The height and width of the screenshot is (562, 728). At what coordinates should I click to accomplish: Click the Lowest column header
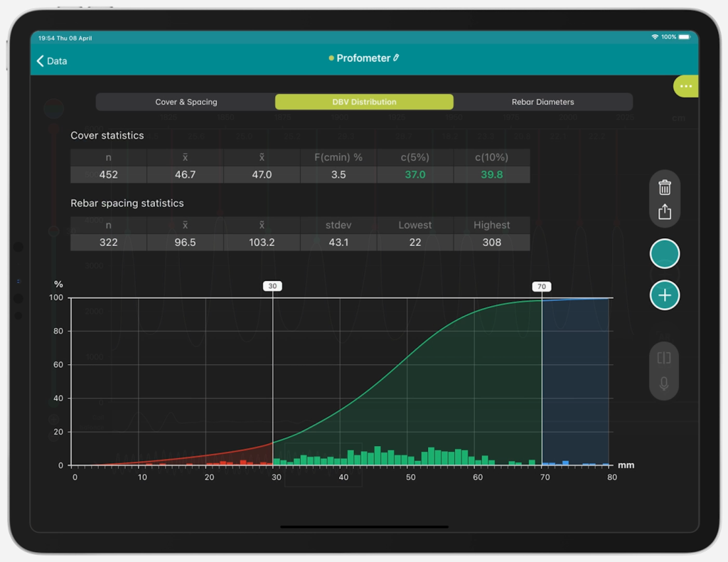tap(415, 226)
